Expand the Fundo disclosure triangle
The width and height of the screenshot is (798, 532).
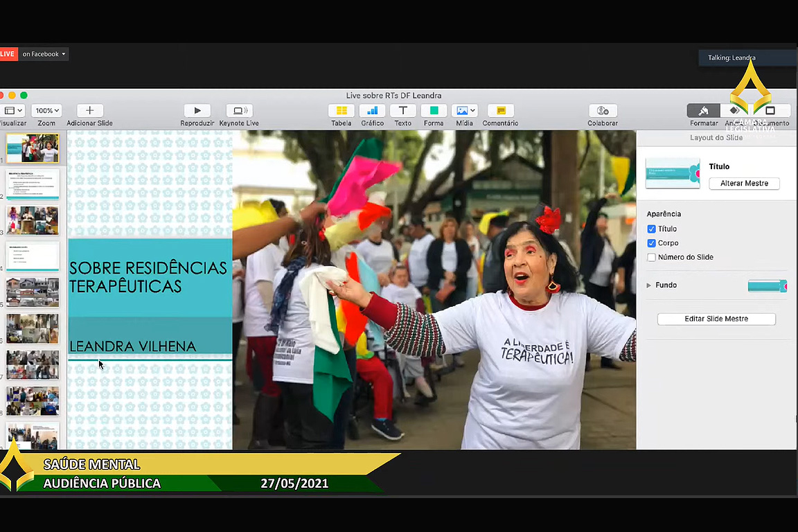click(x=649, y=285)
